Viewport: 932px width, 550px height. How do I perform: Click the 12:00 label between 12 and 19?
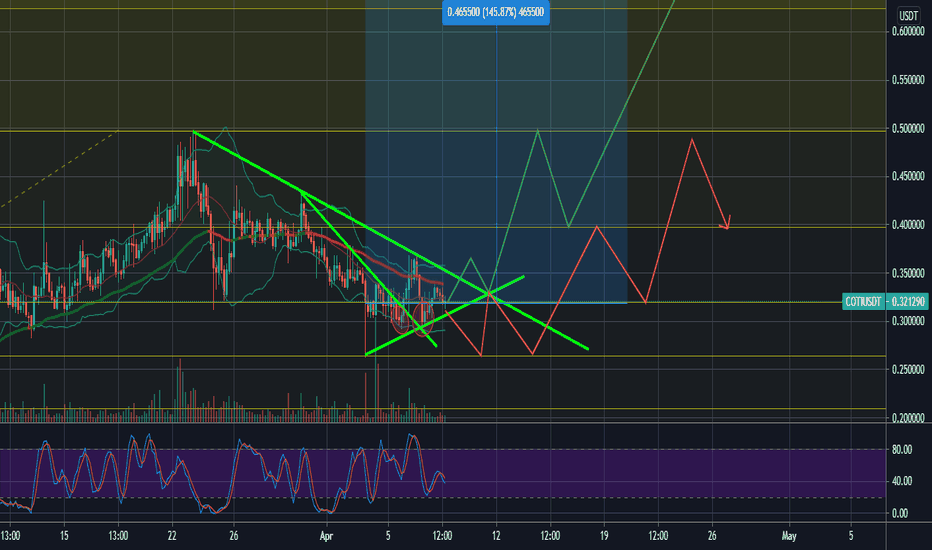550,536
